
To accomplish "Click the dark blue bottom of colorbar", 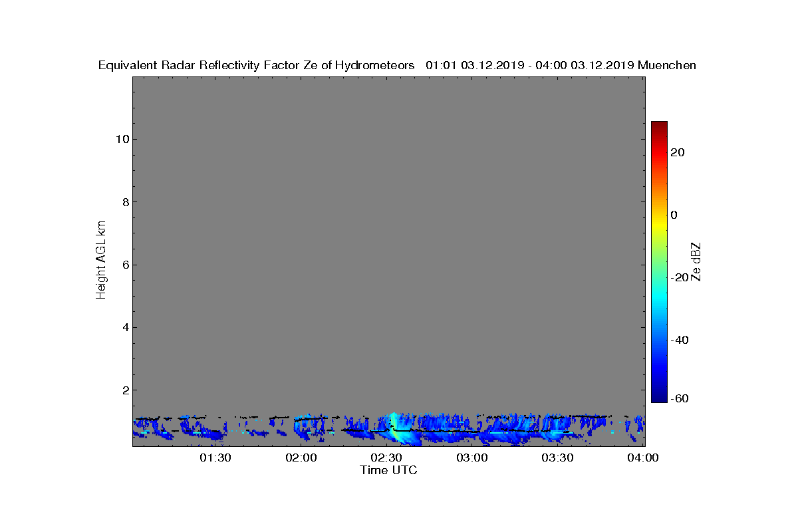I will [x=659, y=398].
